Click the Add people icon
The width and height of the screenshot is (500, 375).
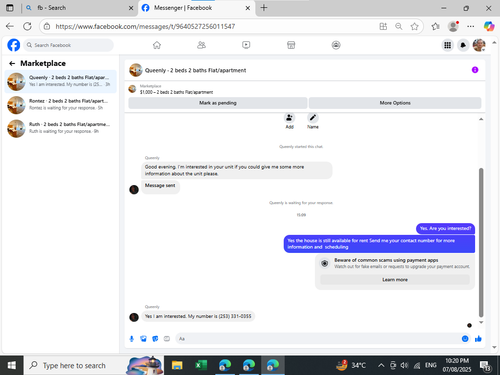click(x=289, y=118)
